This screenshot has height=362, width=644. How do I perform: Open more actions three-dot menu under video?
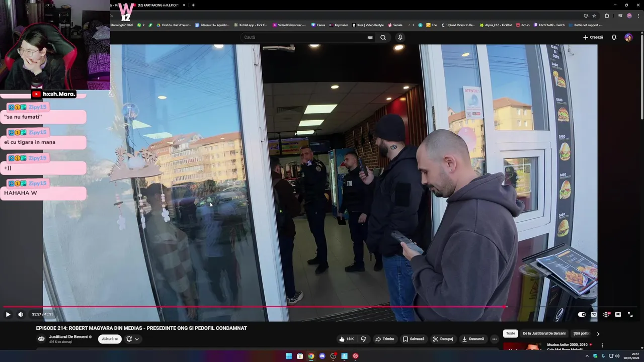[x=494, y=339]
